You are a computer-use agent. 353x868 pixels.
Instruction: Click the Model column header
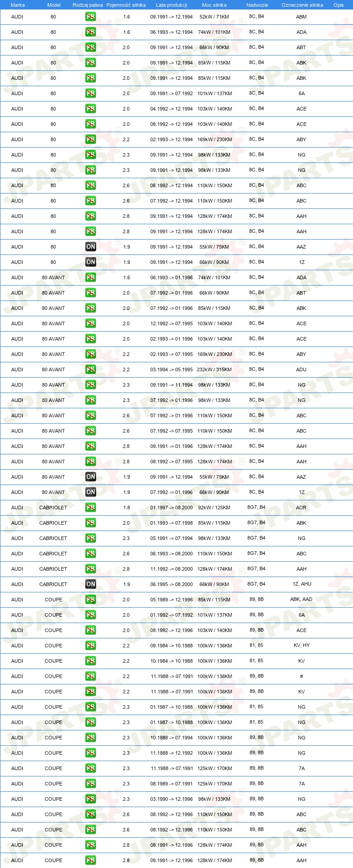(x=54, y=5)
